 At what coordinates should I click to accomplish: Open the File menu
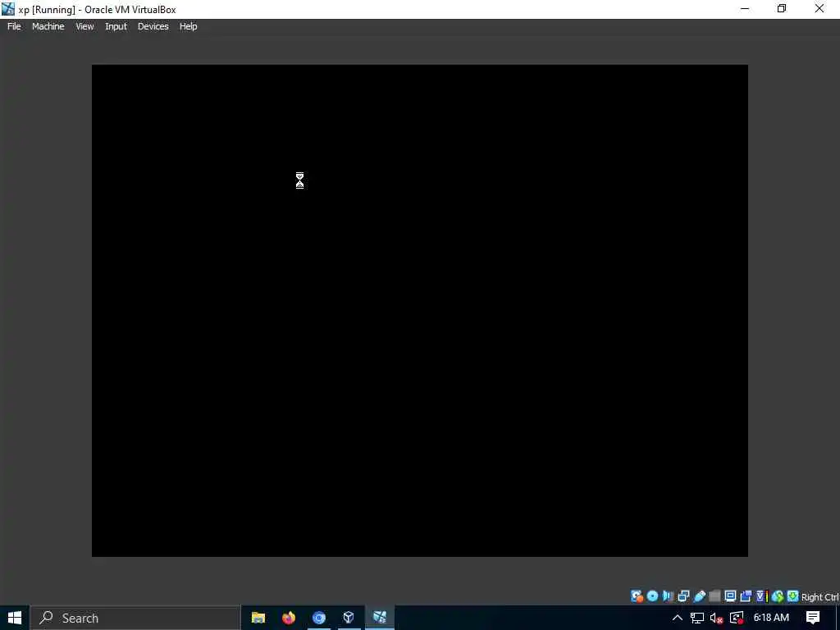[14, 26]
